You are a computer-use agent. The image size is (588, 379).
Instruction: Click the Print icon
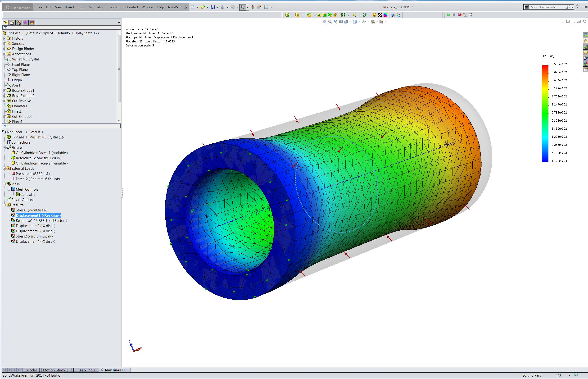[x=222, y=7]
